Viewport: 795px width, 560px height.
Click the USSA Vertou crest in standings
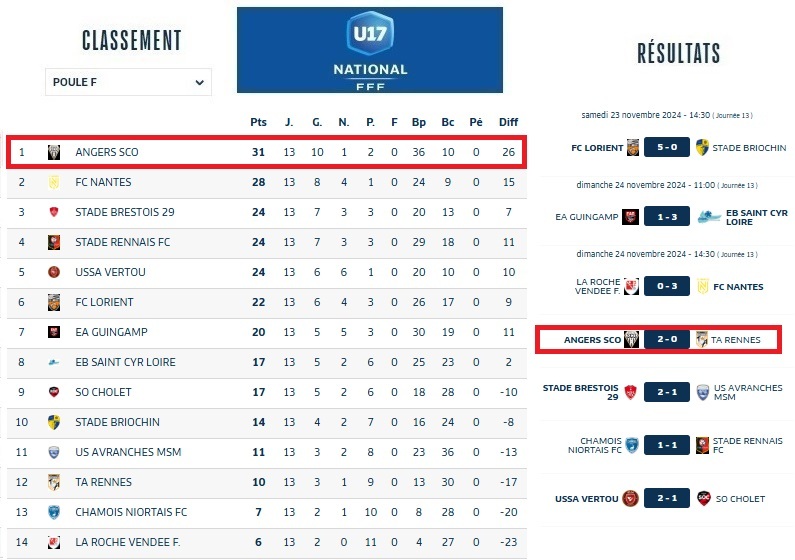[x=54, y=272]
